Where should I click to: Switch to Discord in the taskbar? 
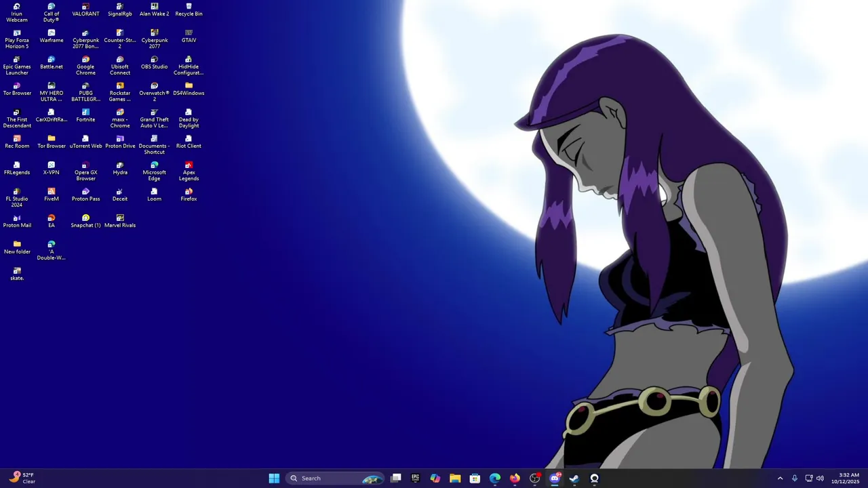pos(555,479)
